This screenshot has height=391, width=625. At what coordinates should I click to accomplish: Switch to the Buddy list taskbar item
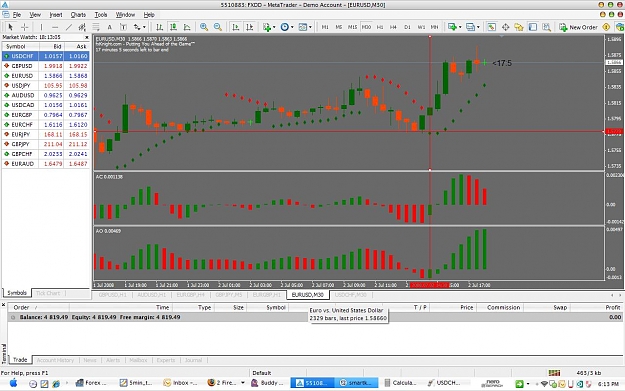pyautogui.click(x=267, y=383)
